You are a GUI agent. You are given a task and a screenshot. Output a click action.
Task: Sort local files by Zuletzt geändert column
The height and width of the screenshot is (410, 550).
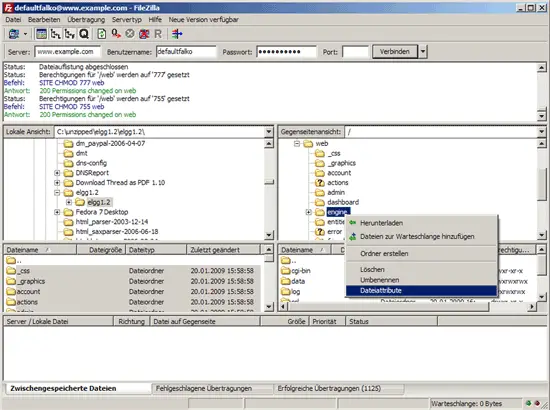pyautogui.click(x=223, y=250)
